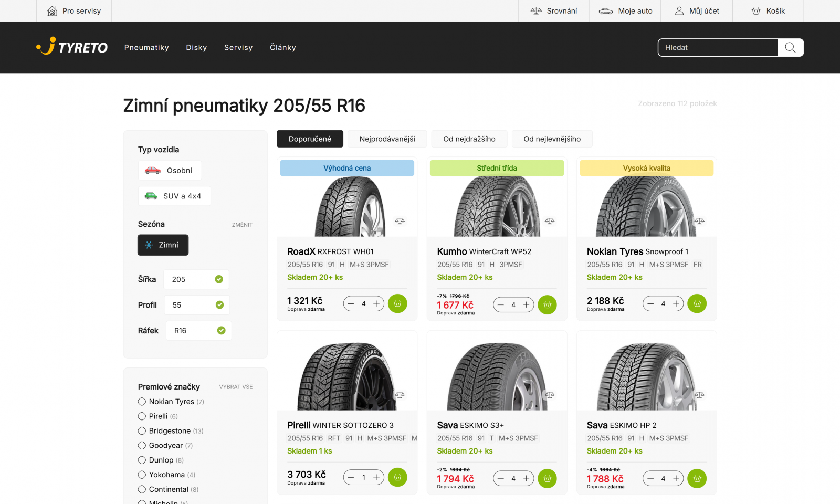This screenshot has width=840, height=504.
Task: Click the Tyreto logo
Action: 72,47
